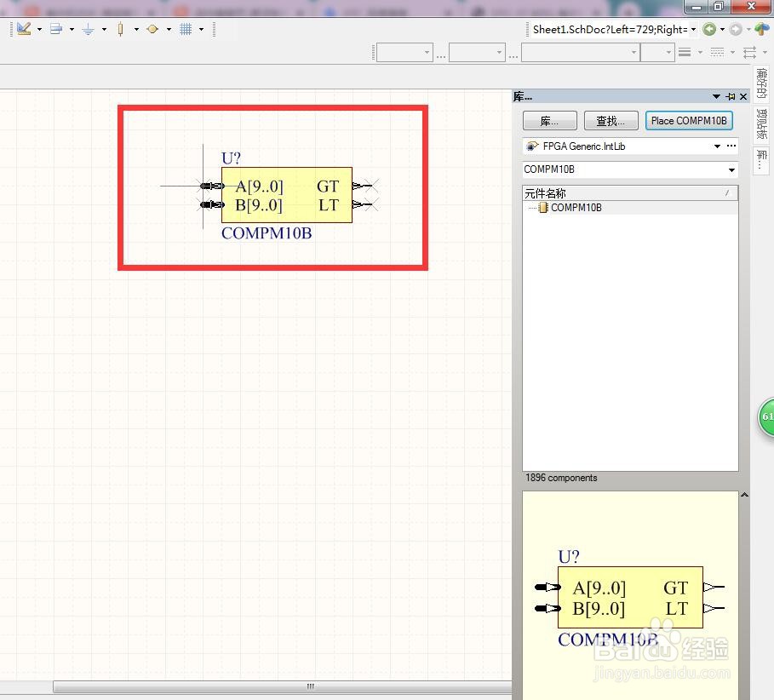Collapse the preview pane with up arrow
This screenshot has height=700, width=774.
(x=744, y=495)
